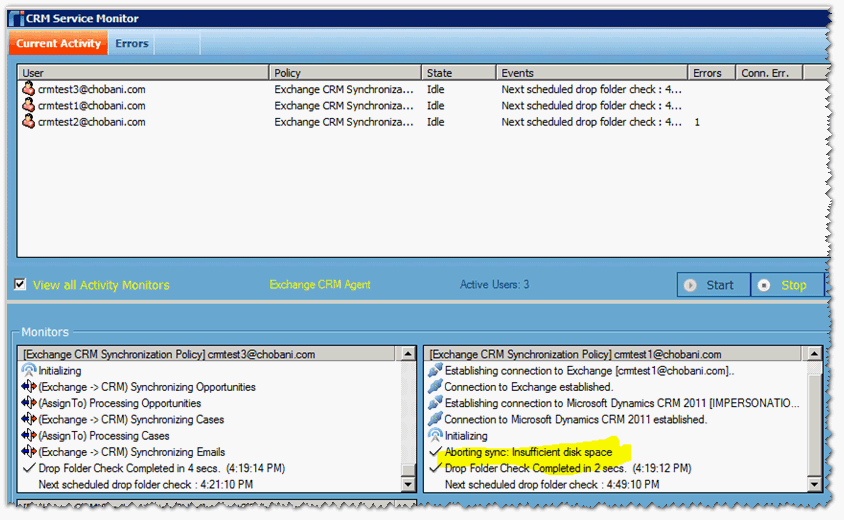Click Exchange CRM Synchroniza... policy for crmtest2
This screenshot has height=520, width=844.
pyautogui.click(x=344, y=122)
